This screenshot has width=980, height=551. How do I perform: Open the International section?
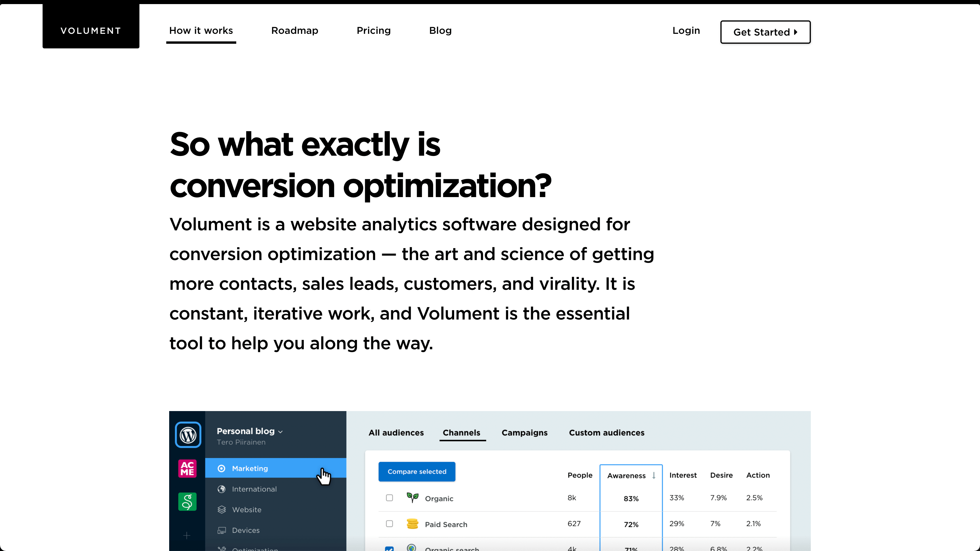[275, 489]
